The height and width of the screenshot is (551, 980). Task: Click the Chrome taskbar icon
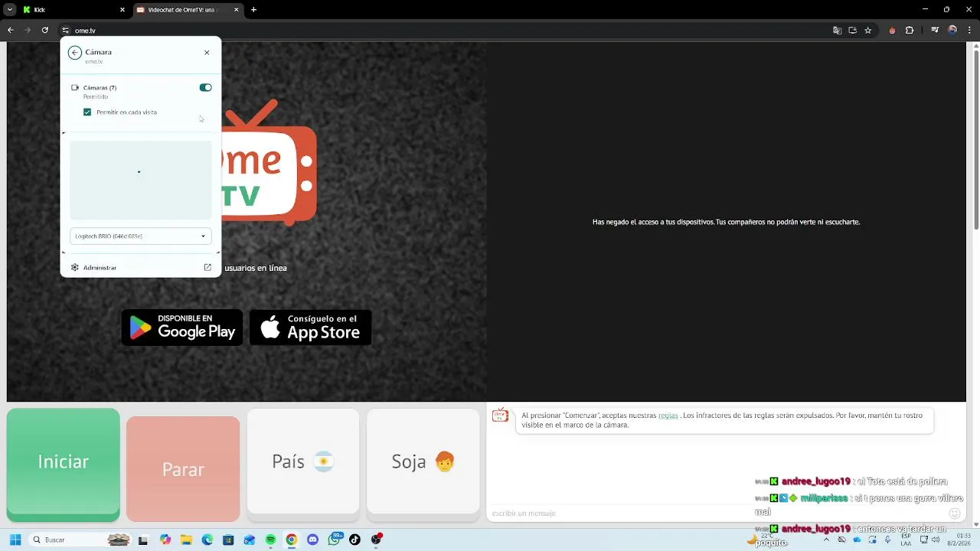(292, 540)
